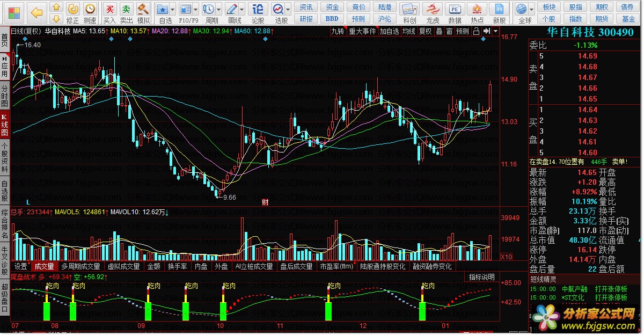Select the 市盈率(ttm) tab
The width and height of the screenshot is (644, 335).
coord(337,266)
